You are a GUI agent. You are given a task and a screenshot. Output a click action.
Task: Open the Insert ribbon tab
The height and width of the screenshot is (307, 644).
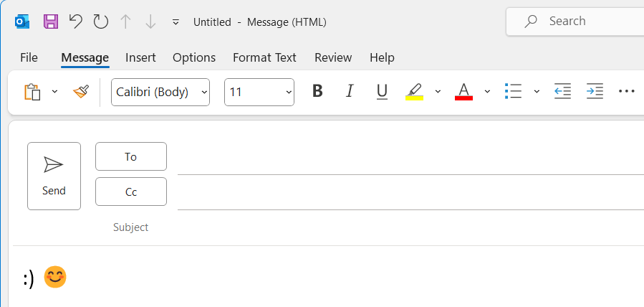(140, 57)
